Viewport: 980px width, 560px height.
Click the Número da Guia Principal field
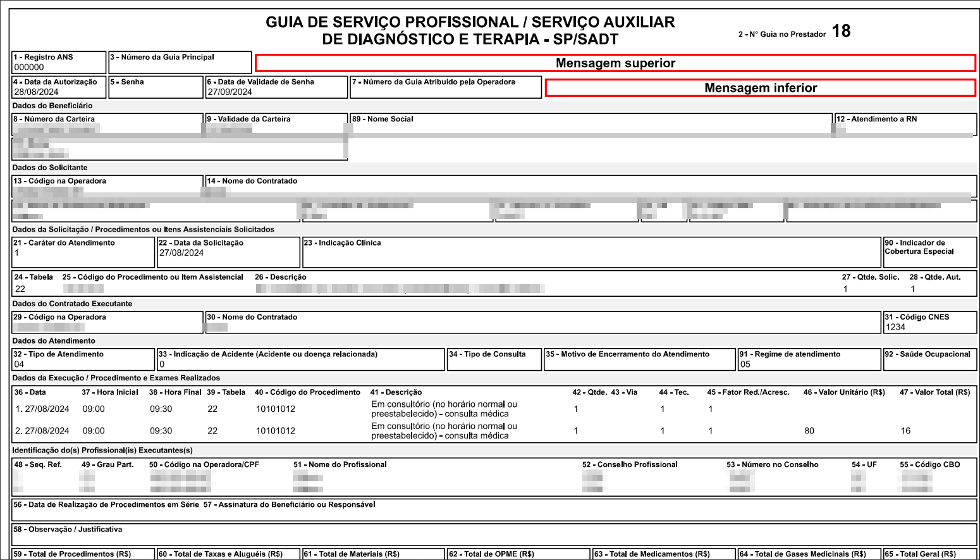[180, 63]
